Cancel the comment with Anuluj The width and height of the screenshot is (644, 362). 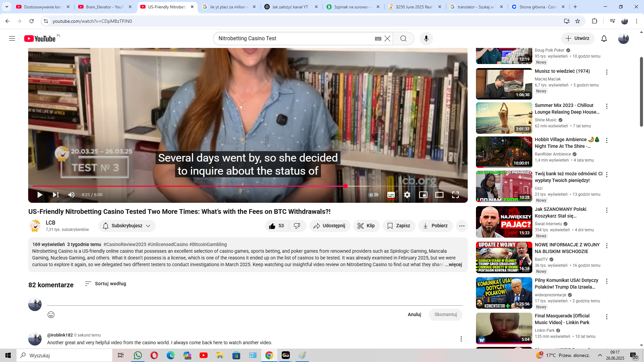(x=414, y=314)
